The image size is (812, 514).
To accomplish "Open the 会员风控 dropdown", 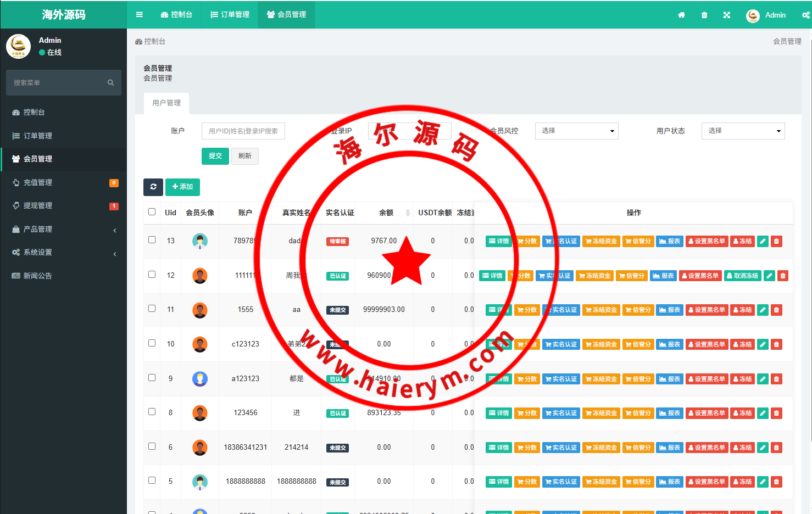I will (576, 131).
